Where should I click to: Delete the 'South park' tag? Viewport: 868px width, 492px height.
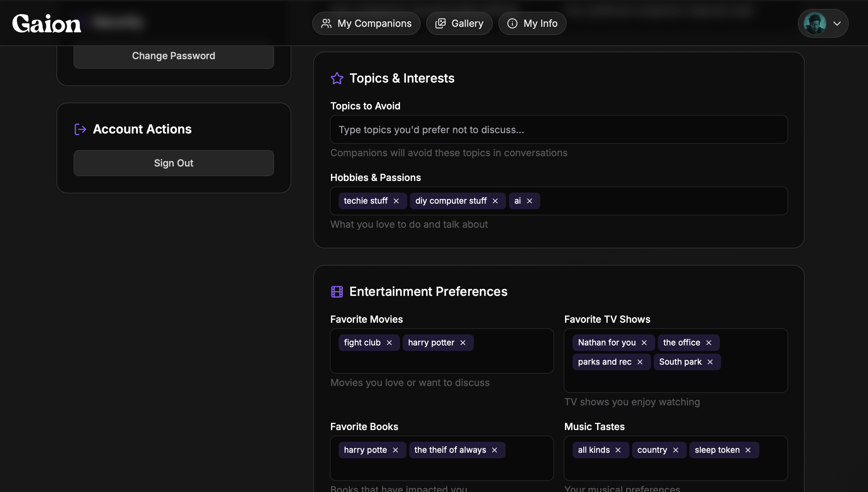tap(710, 362)
